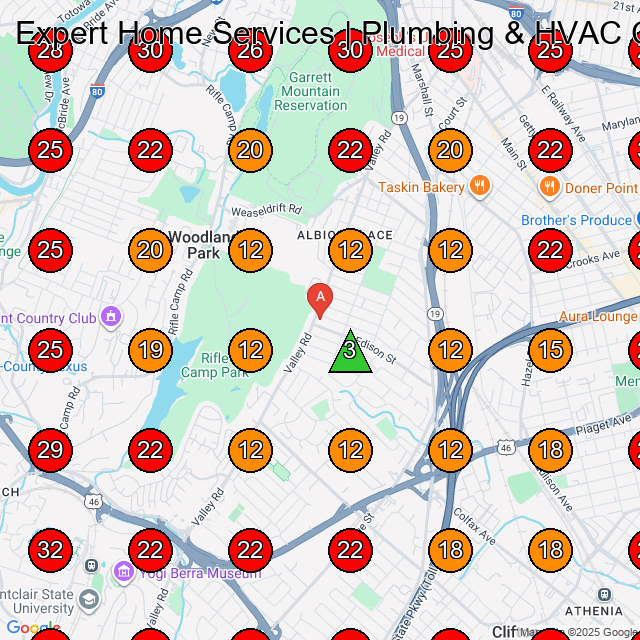Viewport: 640px width, 640px height.
Task: Click the Brother's Produce label
Action: tap(576, 220)
